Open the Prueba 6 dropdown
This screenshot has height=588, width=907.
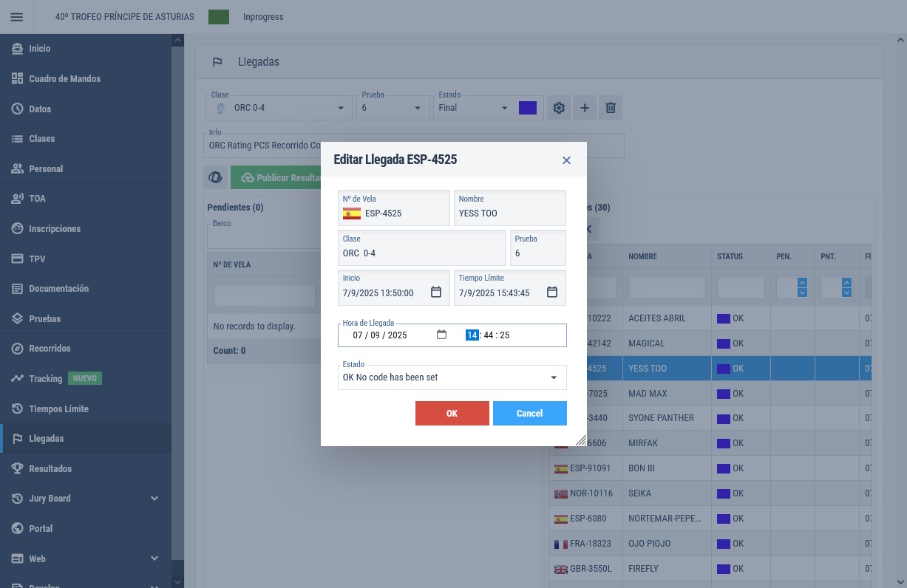tap(418, 108)
